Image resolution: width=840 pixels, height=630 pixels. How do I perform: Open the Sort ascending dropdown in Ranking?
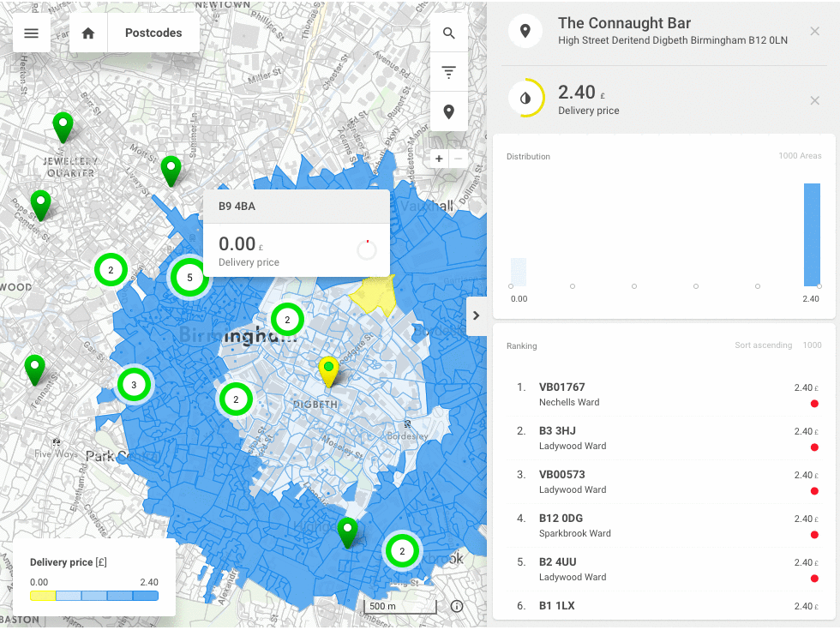763,345
